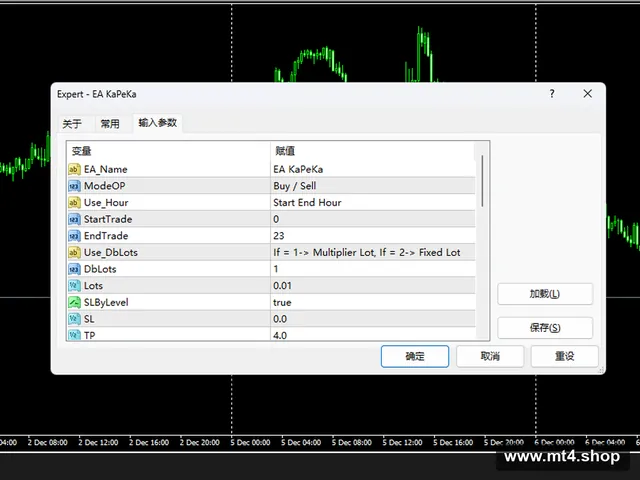Click the 2 Dec 08:00 chart time label

pyautogui.click(x=48, y=442)
